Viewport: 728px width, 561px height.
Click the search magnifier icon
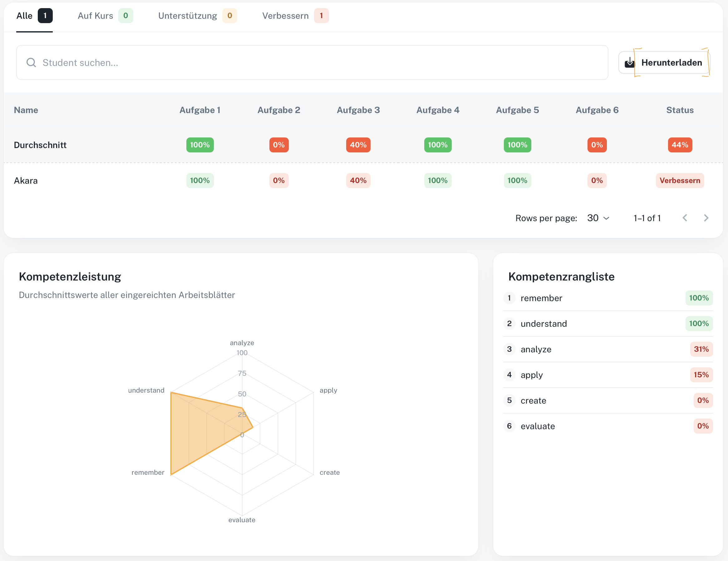(31, 62)
